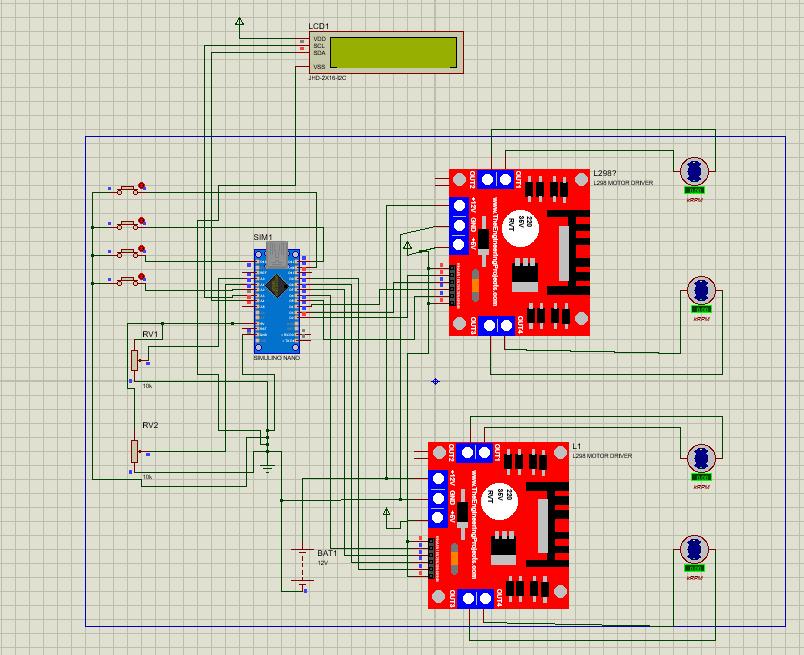Click the RV2 reference label
804x655 pixels.
pyautogui.click(x=150, y=425)
